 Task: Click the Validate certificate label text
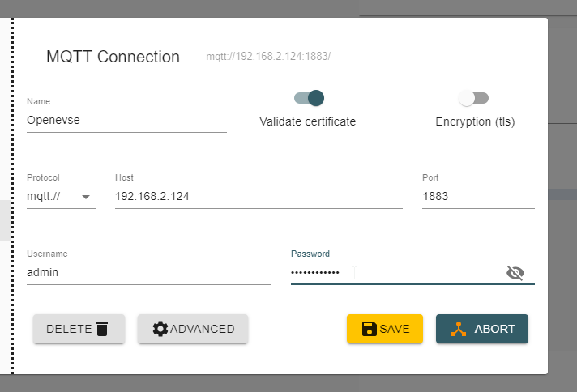coord(308,121)
